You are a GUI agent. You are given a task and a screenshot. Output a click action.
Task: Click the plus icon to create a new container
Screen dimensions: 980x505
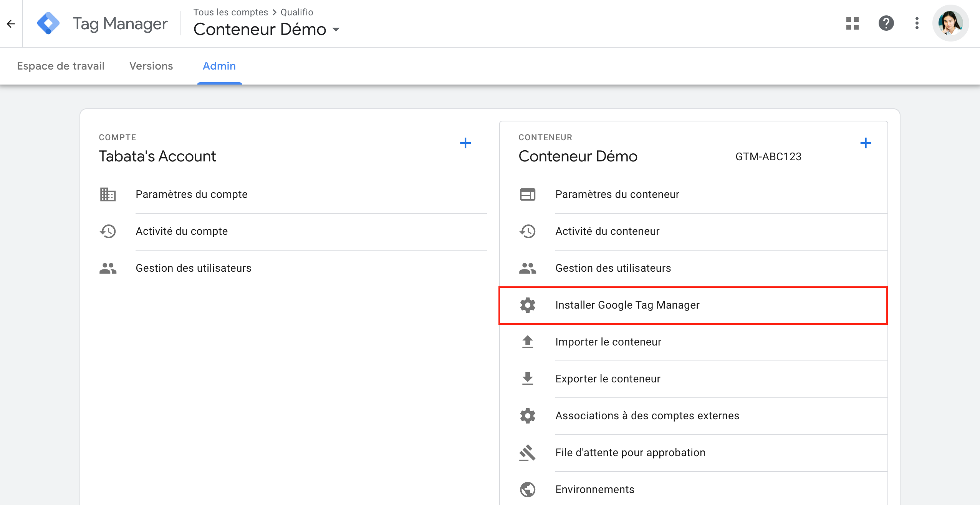point(866,143)
